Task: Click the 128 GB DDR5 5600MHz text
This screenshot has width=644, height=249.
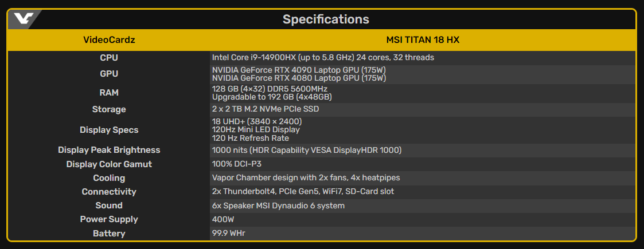Action: [x=270, y=89]
